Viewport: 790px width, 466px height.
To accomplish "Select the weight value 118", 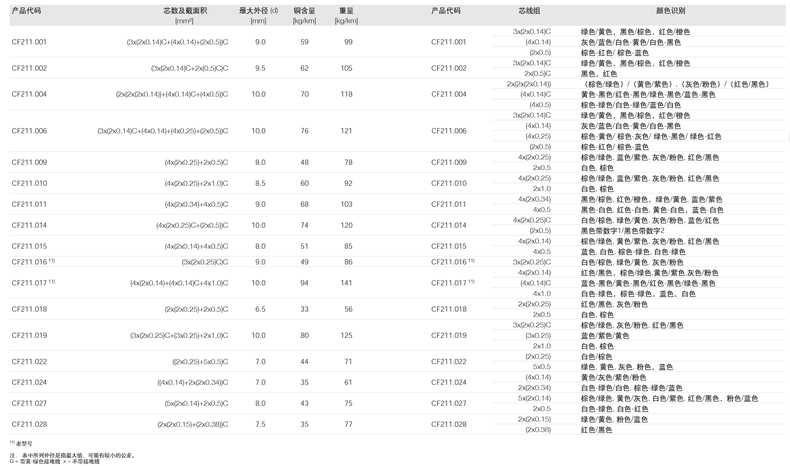I will tap(347, 94).
